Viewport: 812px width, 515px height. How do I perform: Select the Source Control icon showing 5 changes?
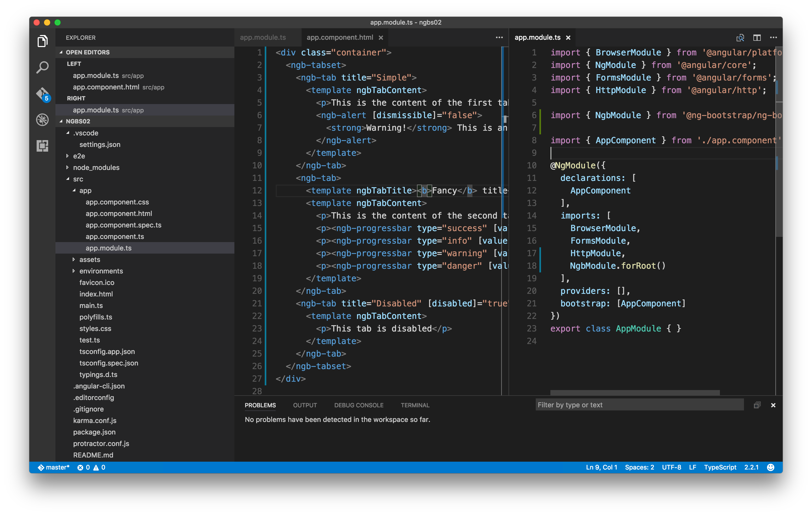click(x=42, y=94)
